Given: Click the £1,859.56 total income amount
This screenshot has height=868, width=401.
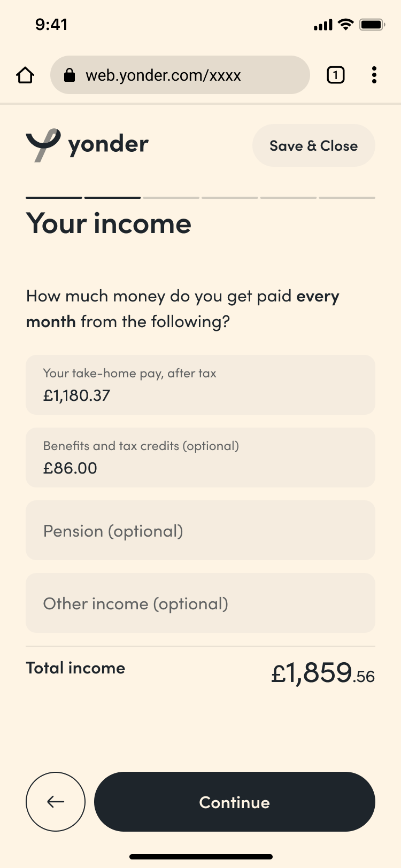Looking at the screenshot, I should (x=322, y=673).
